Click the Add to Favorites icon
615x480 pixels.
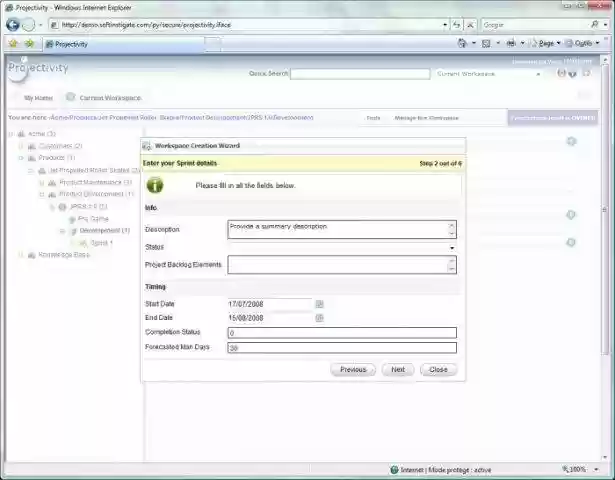pyautogui.click(x=30, y=44)
